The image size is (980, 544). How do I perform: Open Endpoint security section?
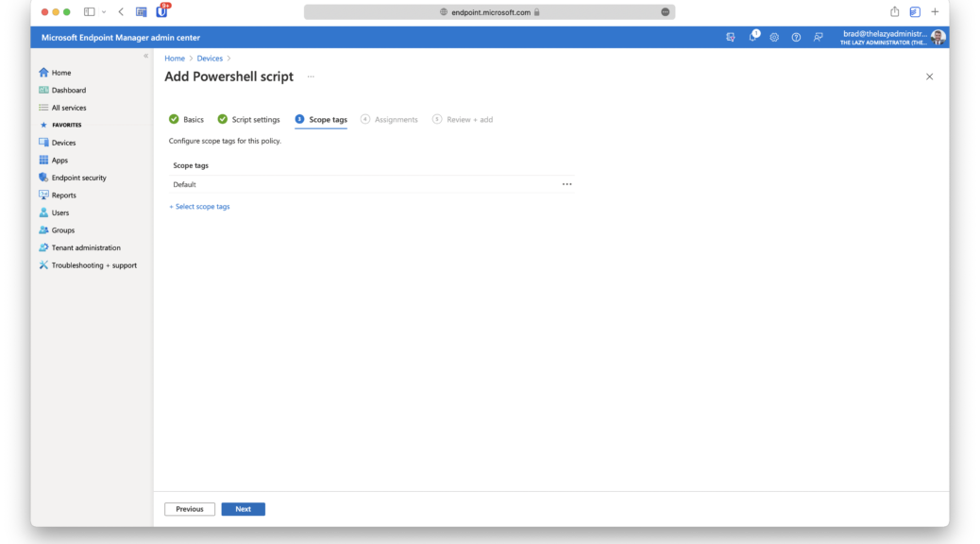[73, 178]
